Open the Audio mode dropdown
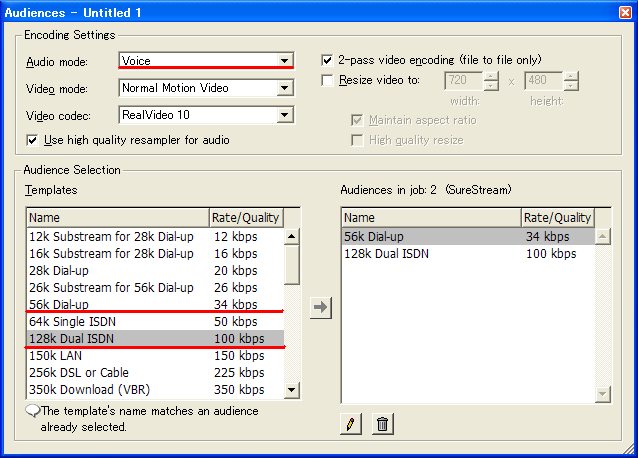 (285, 61)
